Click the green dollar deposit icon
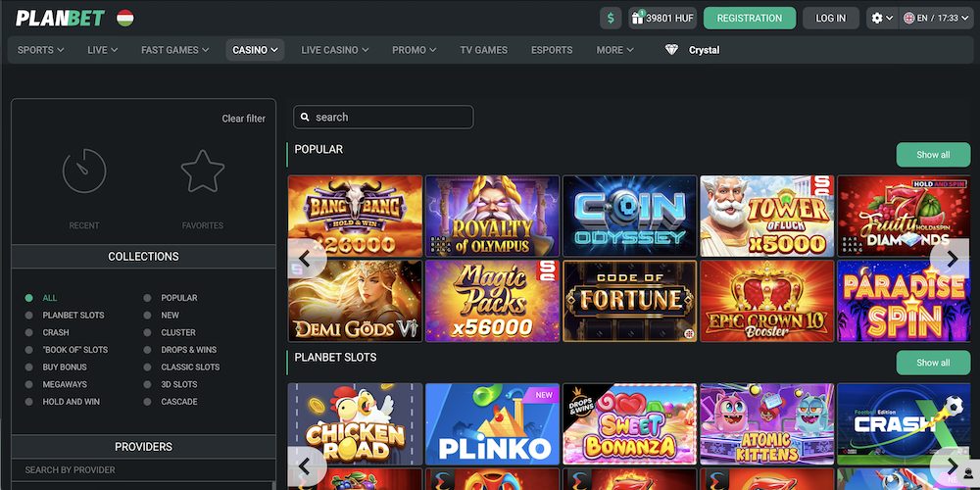The image size is (980, 490). 612,18
